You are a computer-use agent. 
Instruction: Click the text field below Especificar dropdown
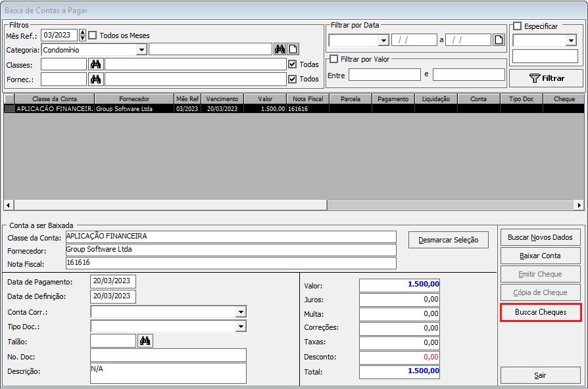click(545, 57)
